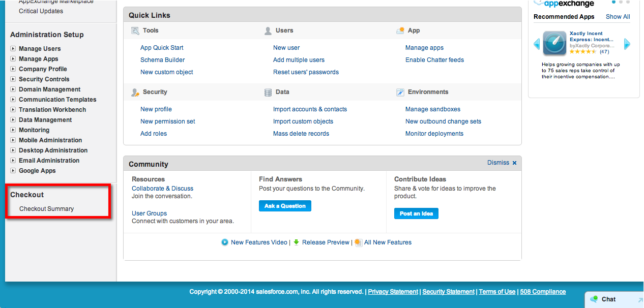The image size is (644, 308).
Task: Click the New Features Video play icon
Action: 225,242
